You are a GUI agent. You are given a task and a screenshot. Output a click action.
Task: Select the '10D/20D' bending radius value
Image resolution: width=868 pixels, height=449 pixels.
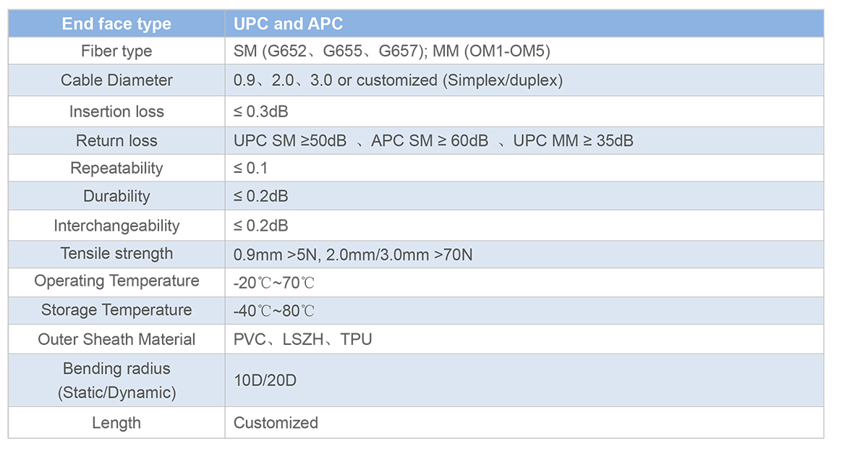[x=265, y=380]
